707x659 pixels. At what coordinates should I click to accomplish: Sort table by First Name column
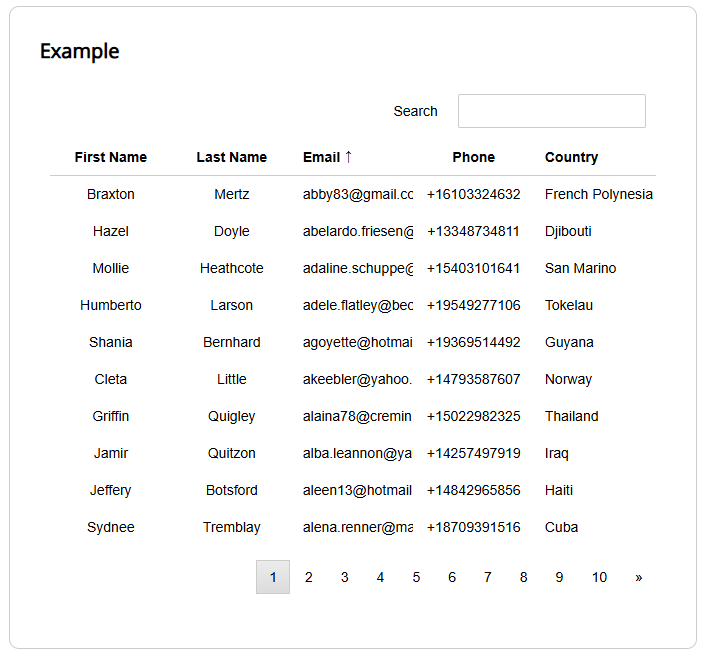pyautogui.click(x=110, y=157)
